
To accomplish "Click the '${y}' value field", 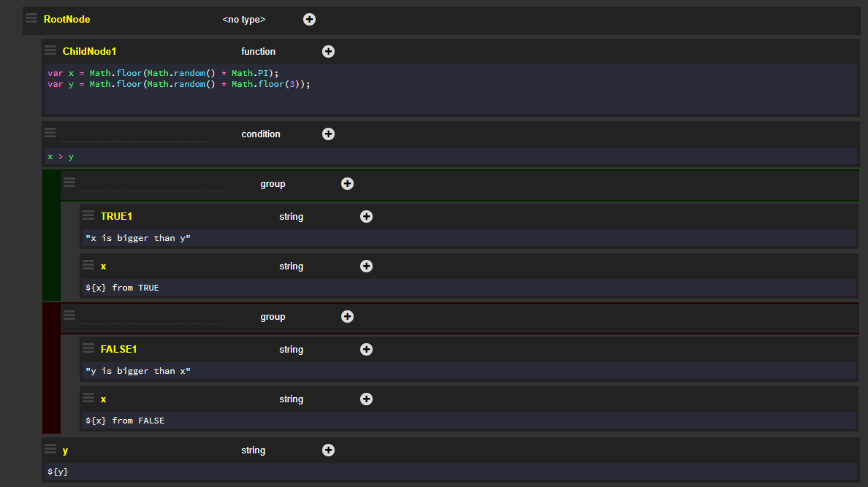I will coord(451,472).
